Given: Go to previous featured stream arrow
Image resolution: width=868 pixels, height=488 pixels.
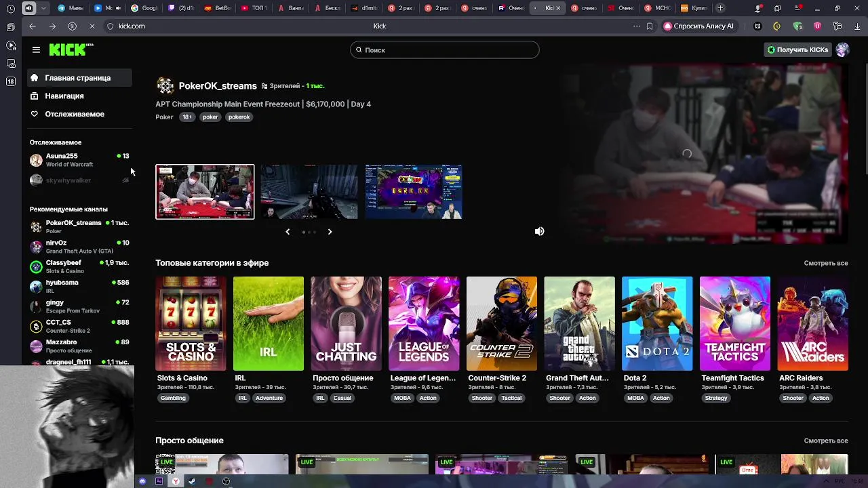Looking at the screenshot, I should click(288, 232).
